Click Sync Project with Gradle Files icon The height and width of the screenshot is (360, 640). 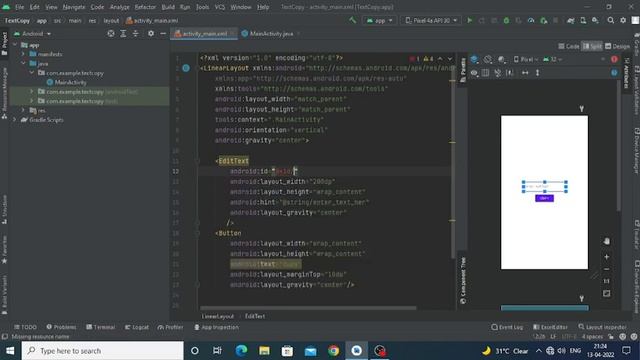[x=571, y=20]
